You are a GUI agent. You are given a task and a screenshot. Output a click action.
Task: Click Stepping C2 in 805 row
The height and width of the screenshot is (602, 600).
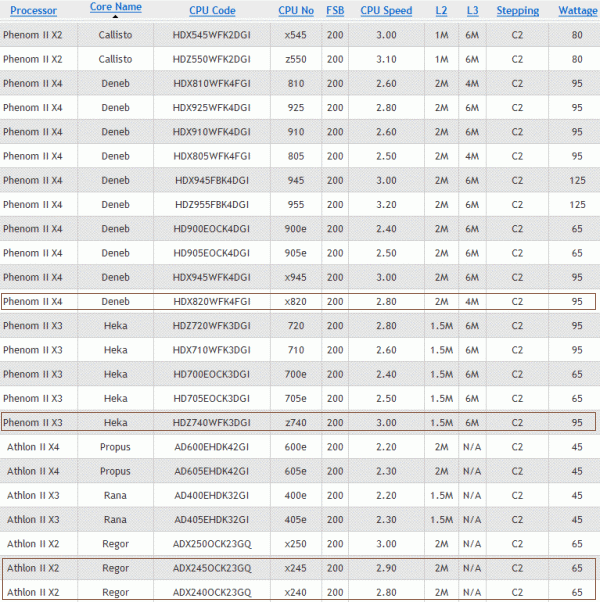(517, 156)
